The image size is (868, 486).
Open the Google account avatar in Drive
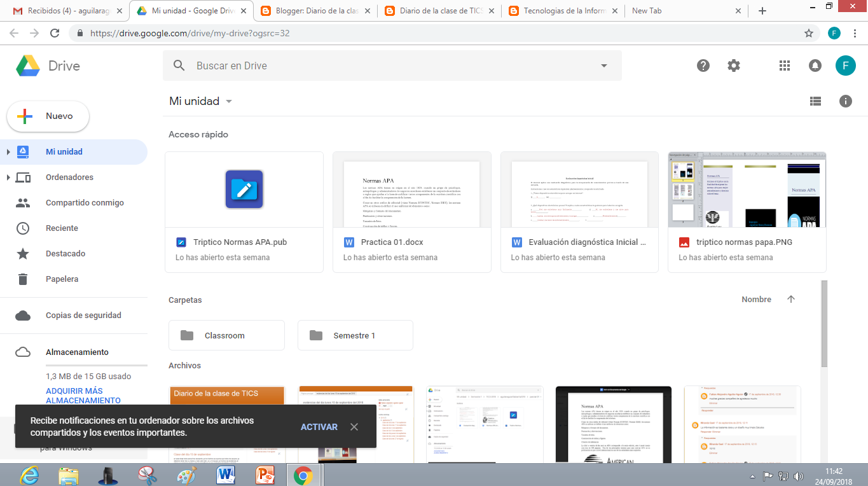(x=845, y=66)
